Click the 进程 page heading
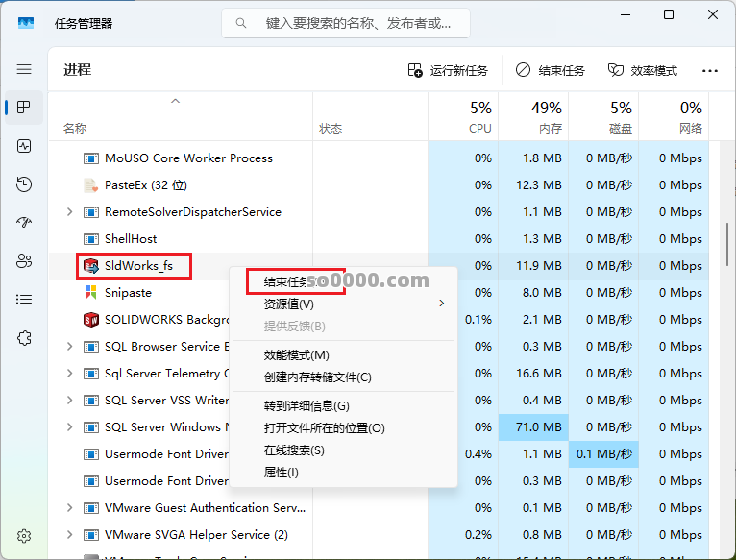736x560 pixels. [x=78, y=70]
